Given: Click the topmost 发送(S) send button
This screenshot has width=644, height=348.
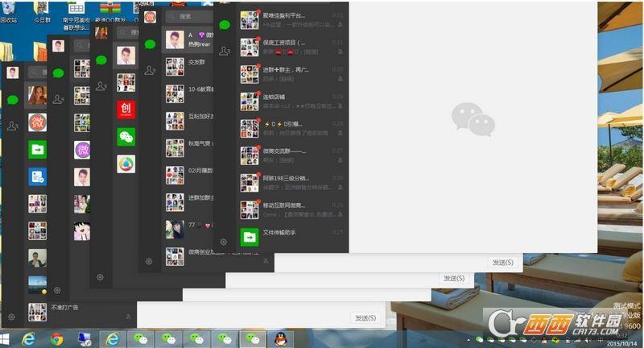Looking at the screenshot, I should click(x=502, y=263).
